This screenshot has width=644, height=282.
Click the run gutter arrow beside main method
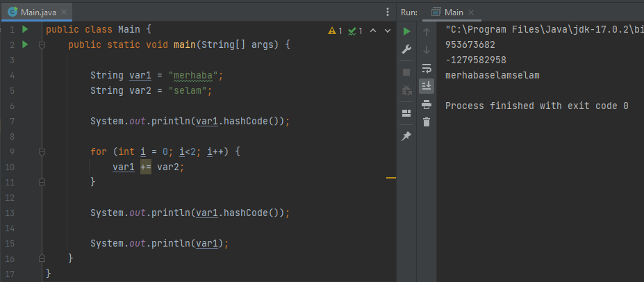pos(25,44)
